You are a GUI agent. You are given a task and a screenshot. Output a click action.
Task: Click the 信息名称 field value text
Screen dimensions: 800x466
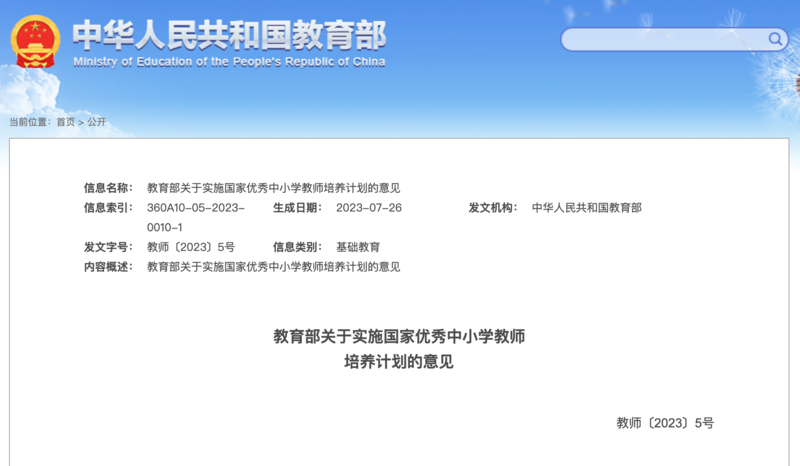point(273,188)
